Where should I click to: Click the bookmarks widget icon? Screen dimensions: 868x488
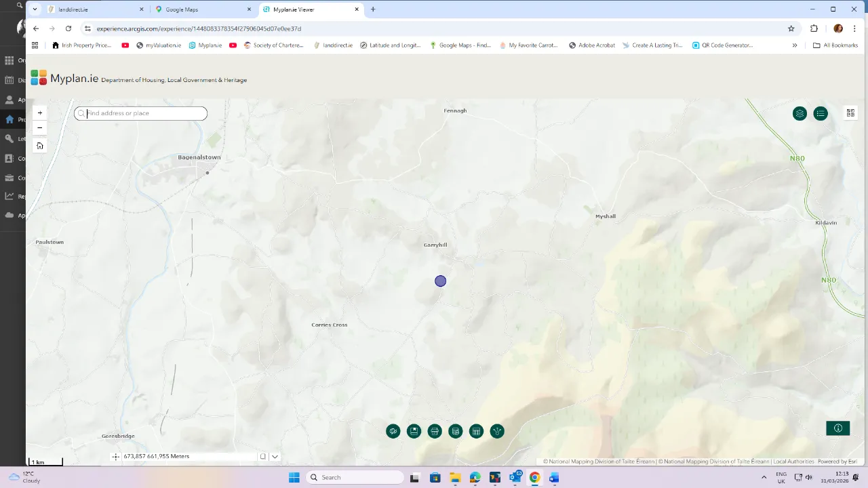414,431
